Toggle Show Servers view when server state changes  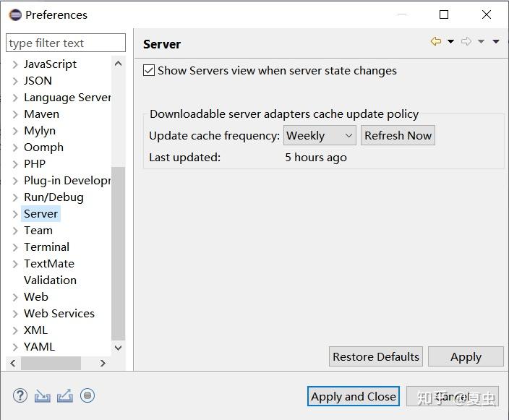tap(149, 70)
